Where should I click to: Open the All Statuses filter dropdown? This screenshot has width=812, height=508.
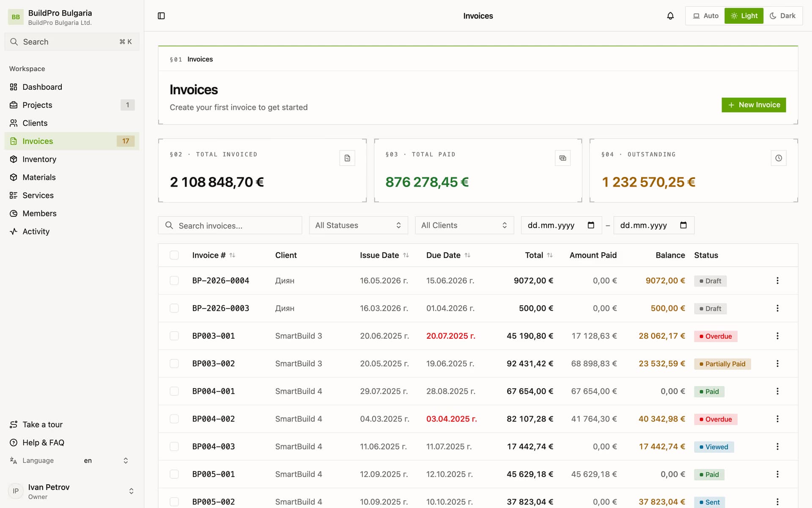(358, 225)
